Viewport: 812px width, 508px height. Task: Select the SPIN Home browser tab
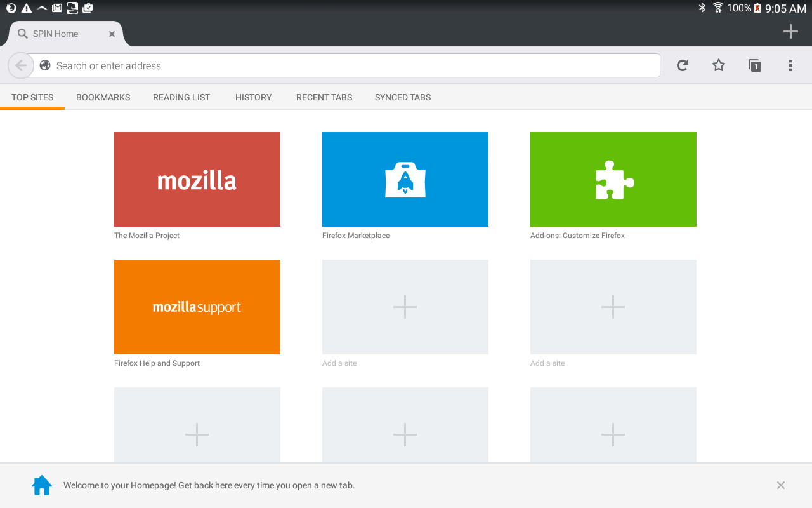66,34
